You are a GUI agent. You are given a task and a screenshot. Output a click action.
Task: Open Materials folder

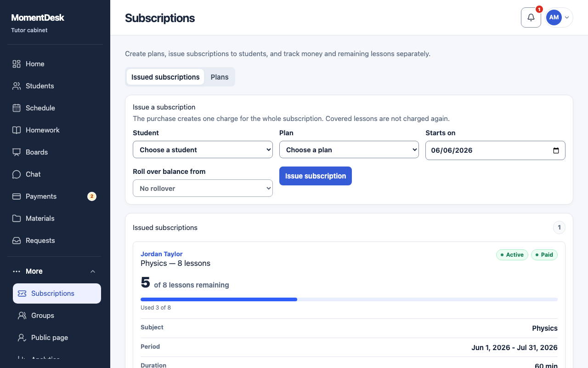[x=55, y=218]
